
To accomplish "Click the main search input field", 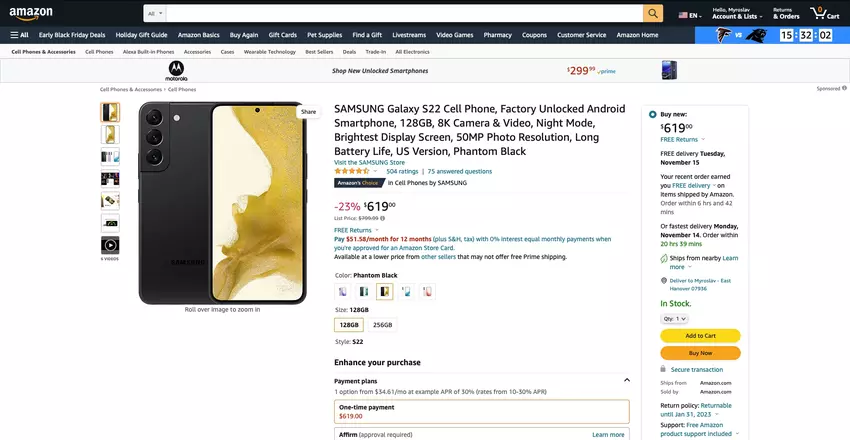I will (400, 14).
